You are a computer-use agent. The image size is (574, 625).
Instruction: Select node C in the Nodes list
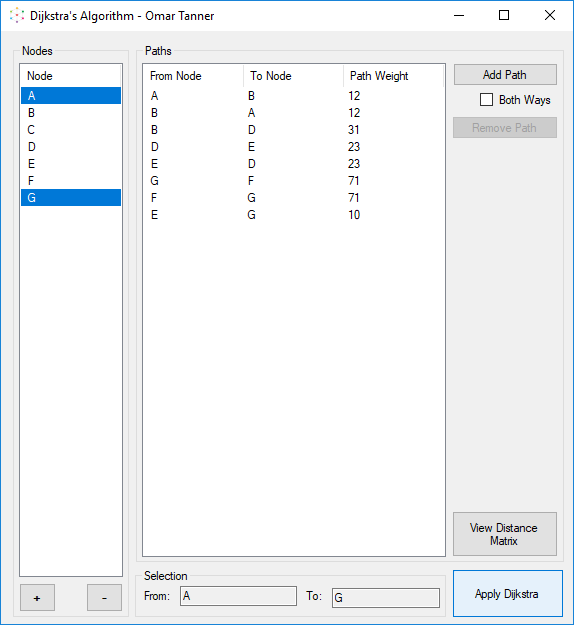[71, 130]
